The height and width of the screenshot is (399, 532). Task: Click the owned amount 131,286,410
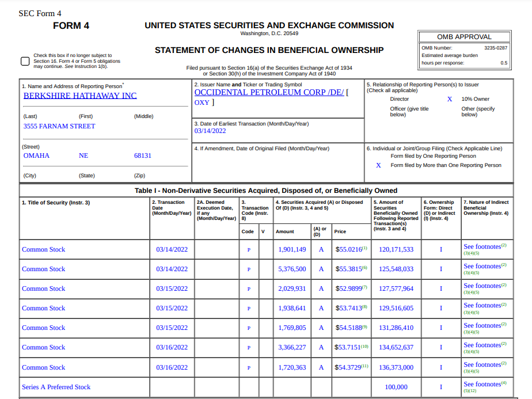click(x=396, y=328)
